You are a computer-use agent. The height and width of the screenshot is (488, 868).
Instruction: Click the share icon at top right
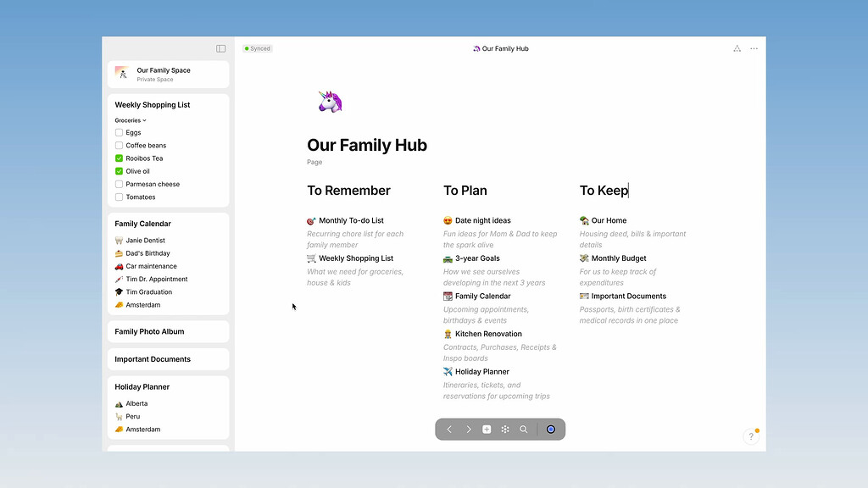(x=737, y=48)
